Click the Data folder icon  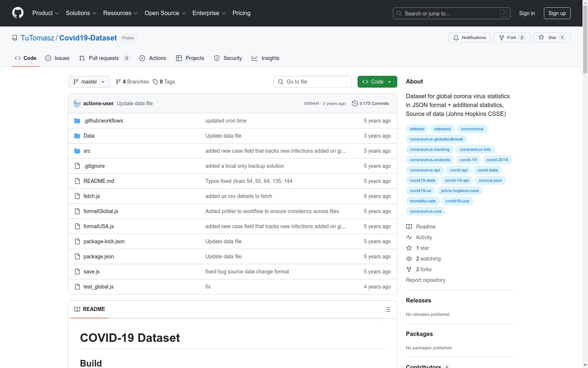click(77, 136)
